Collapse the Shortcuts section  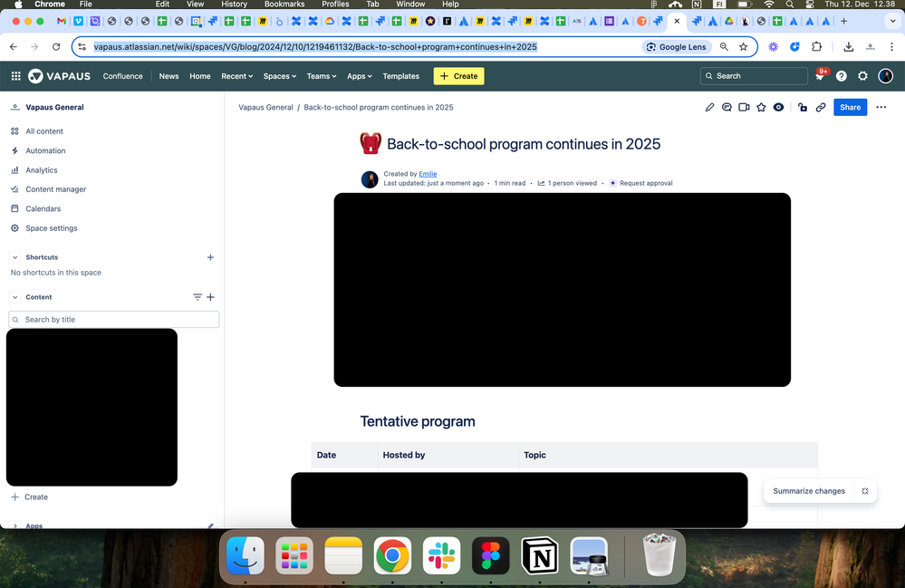(x=14, y=257)
